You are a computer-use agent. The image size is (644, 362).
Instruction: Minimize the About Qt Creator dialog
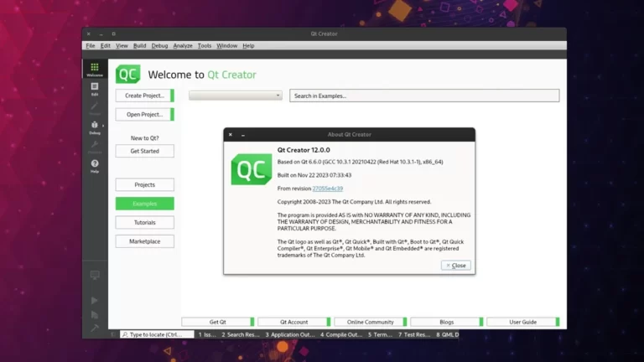pos(243,135)
